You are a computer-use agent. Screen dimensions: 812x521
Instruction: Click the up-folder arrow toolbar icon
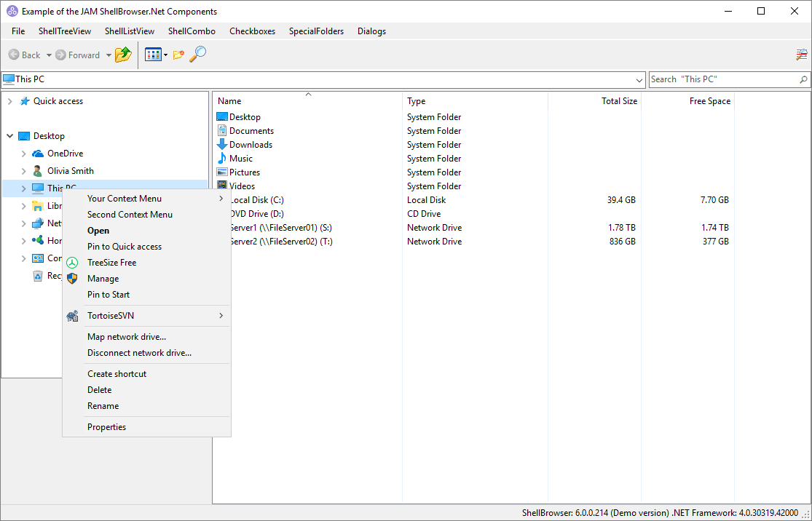(x=123, y=55)
